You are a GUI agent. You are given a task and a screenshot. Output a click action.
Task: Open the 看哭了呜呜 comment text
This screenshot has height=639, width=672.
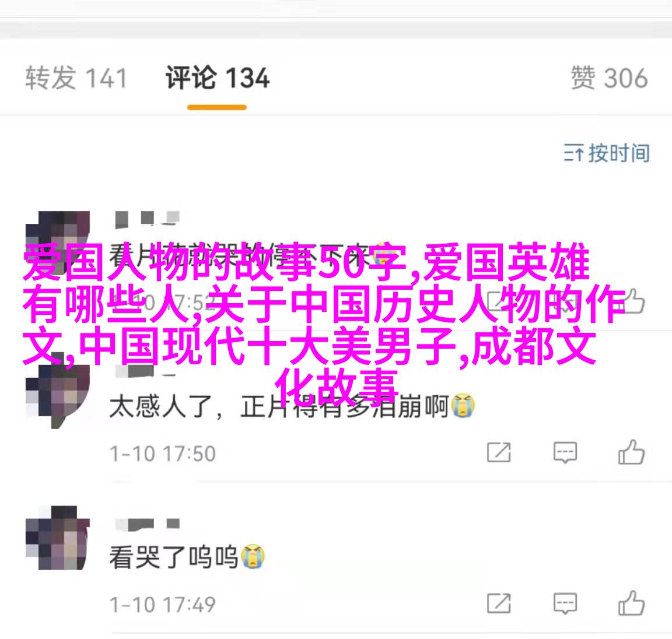coord(174,557)
